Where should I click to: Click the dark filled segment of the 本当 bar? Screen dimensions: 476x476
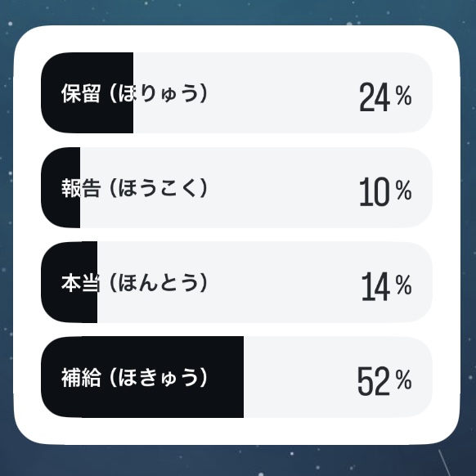70,282
